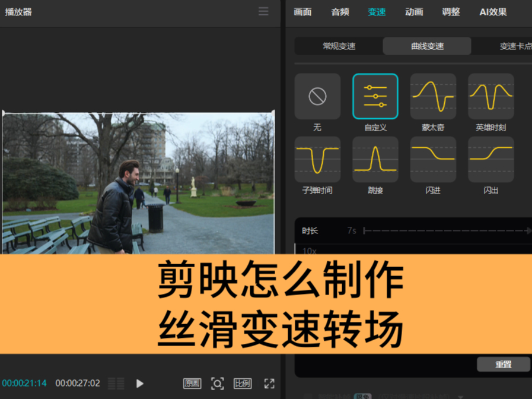Enter fullscreen preview mode
Screen dimensions: 532x399
point(269,384)
